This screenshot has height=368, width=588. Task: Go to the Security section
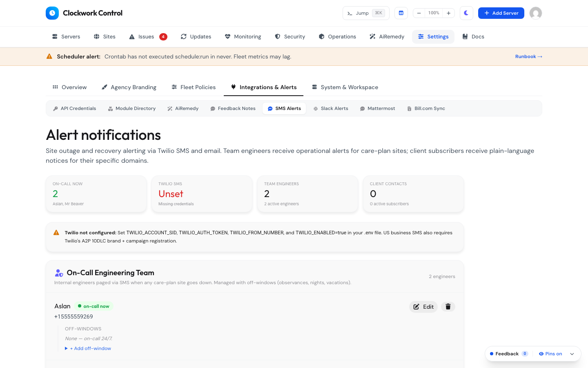pyautogui.click(x=290, y=37)
